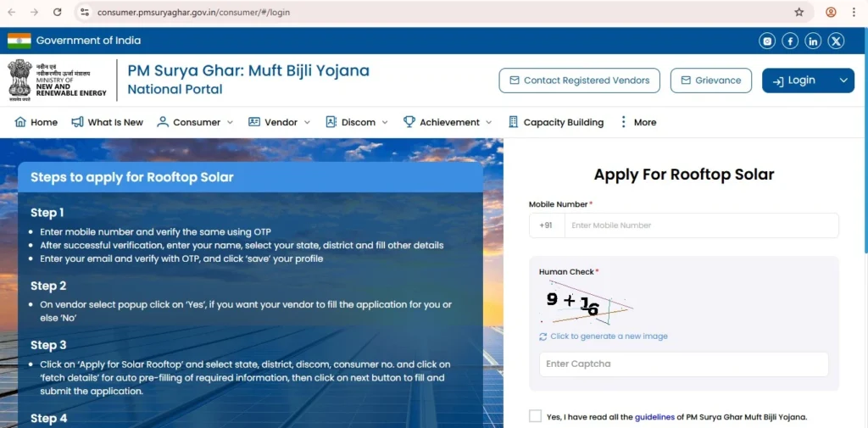The width and height of the screenshot is (868, 428).
Task: Expand the Consumer menu chevron
Action: pyautogui.click(x=231, y=122)
